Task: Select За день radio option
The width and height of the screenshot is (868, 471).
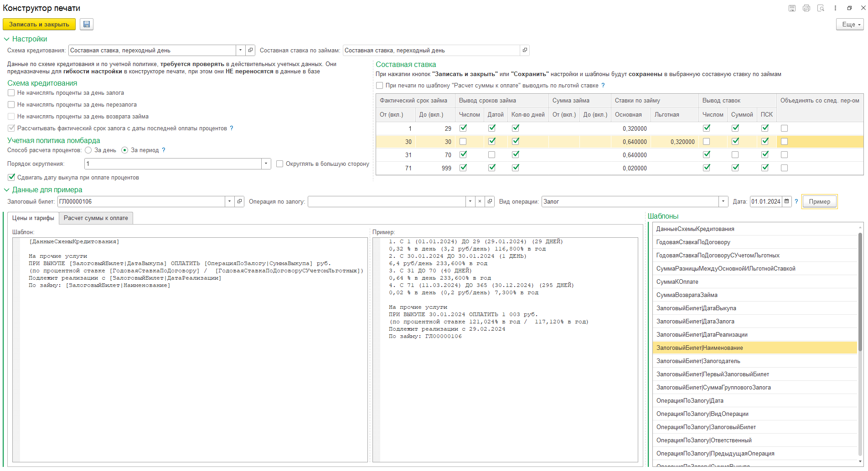Action: 88,150
